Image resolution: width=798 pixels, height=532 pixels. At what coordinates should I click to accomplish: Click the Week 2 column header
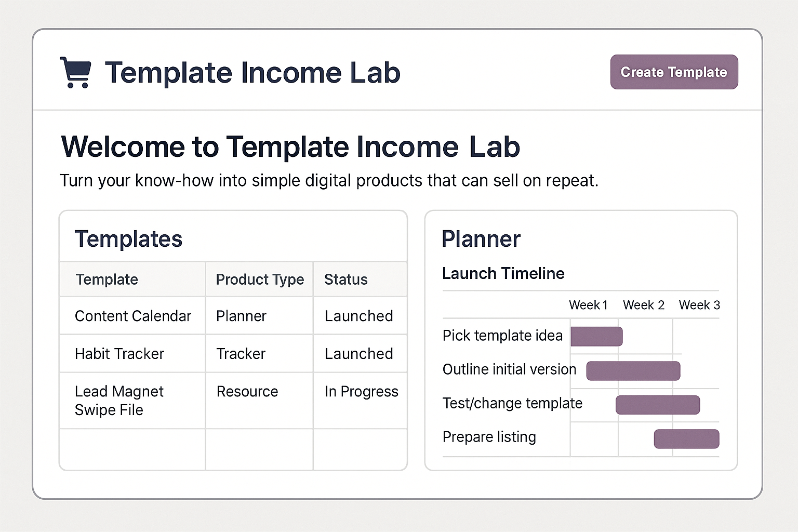click(644, 305)
